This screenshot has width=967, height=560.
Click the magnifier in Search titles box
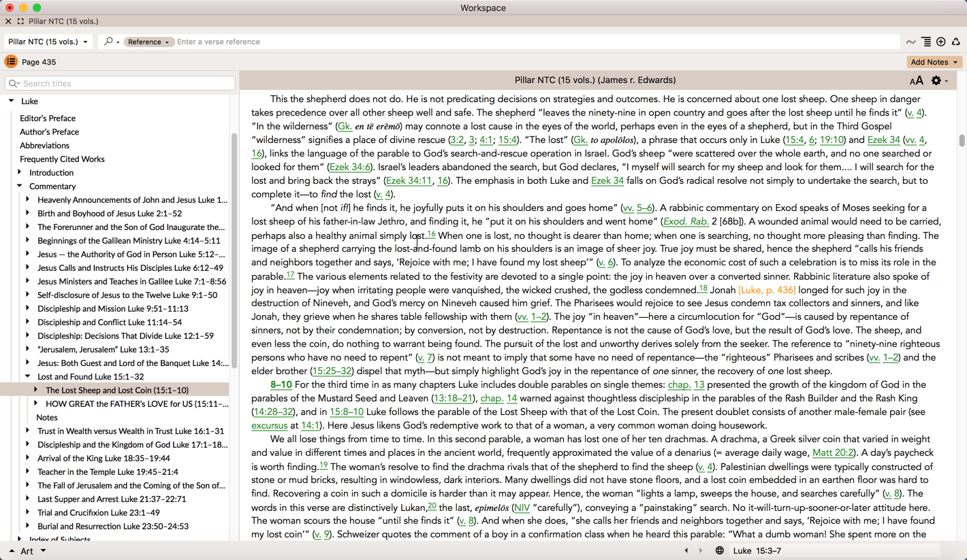[14, 84]
